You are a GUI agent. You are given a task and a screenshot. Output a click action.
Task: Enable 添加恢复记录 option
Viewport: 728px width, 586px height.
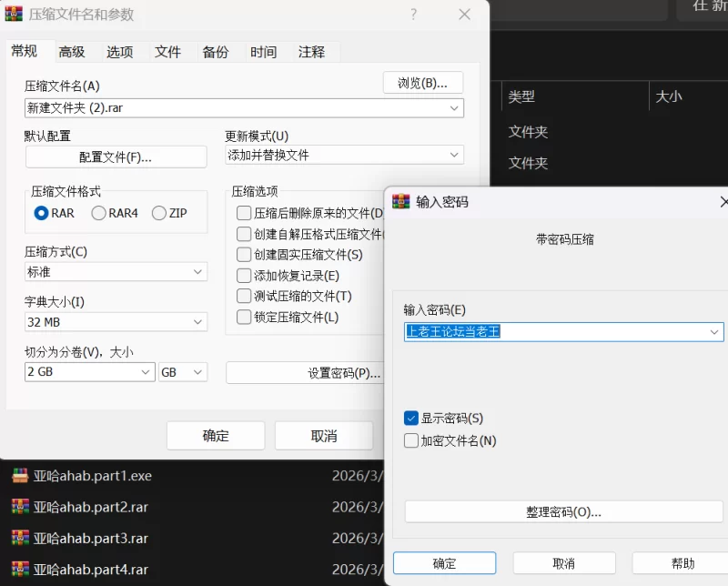tap(244, 276)
